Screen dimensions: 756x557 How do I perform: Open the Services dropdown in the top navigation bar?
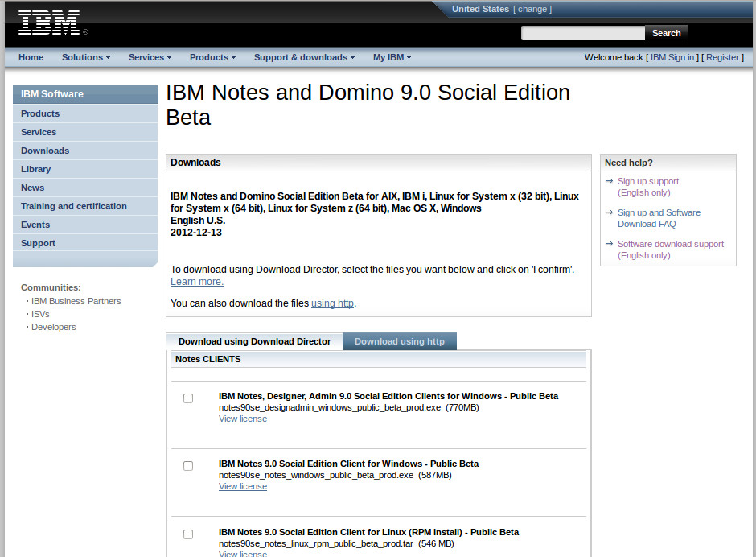point(150,57)
